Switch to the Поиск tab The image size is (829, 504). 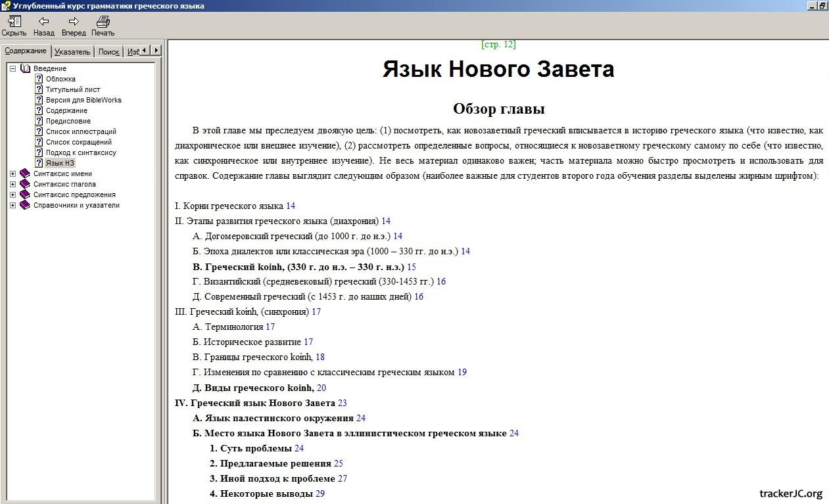coord(108,52)
